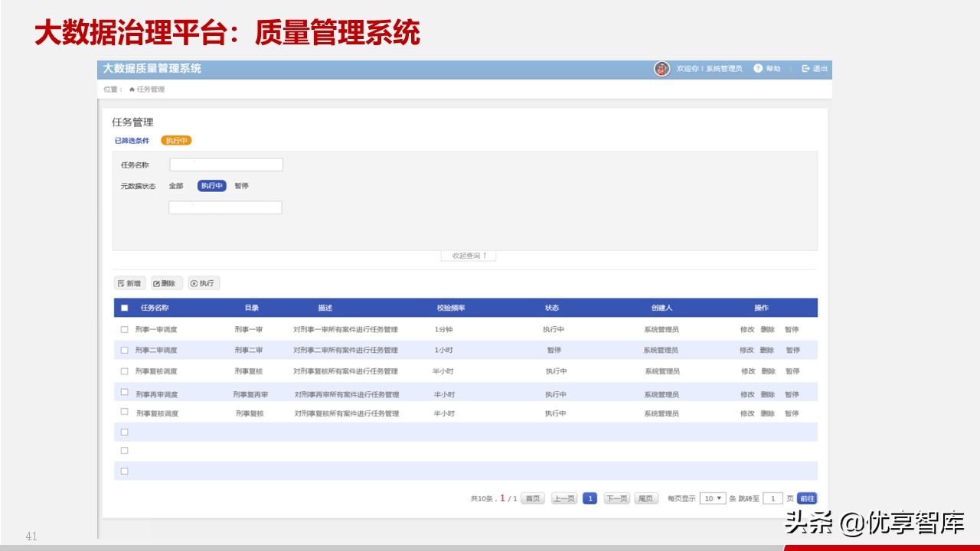Click 退出 to log out
This screenshot has width=980, height=551.
pyautogui.click(x=815, y=69)
